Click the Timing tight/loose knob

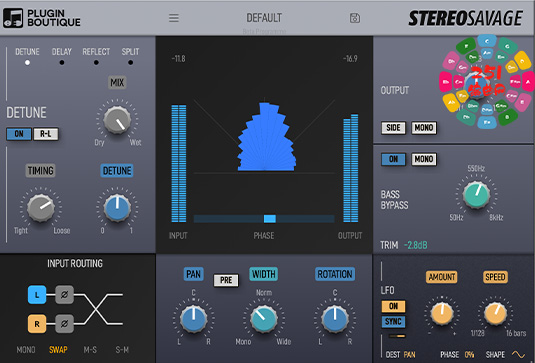(41, 208)
